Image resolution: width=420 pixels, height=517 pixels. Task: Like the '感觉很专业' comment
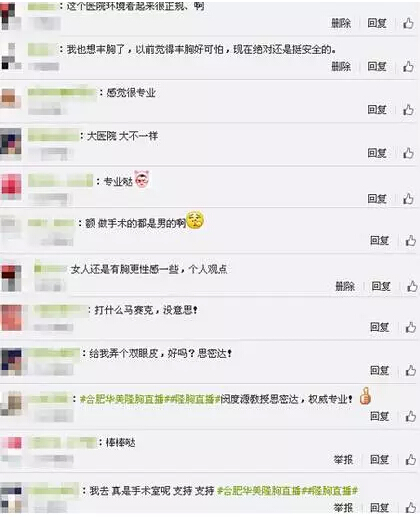click(408, 110)
